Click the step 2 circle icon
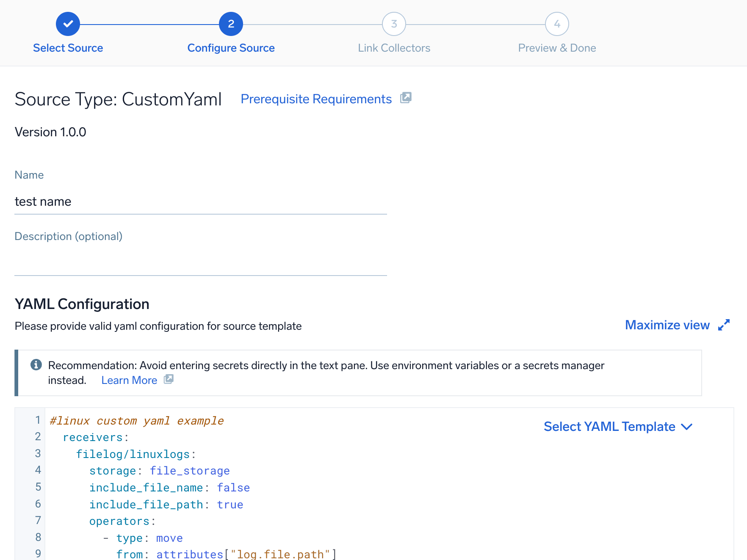 [x=231, y=24]
